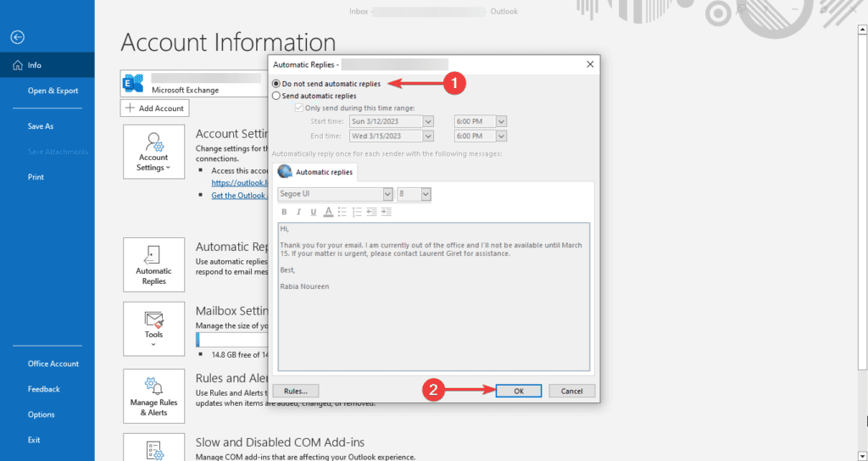Screen dimensions: 868x461
Task: Open the outlook web access link
Action: (x=239, y=182)
